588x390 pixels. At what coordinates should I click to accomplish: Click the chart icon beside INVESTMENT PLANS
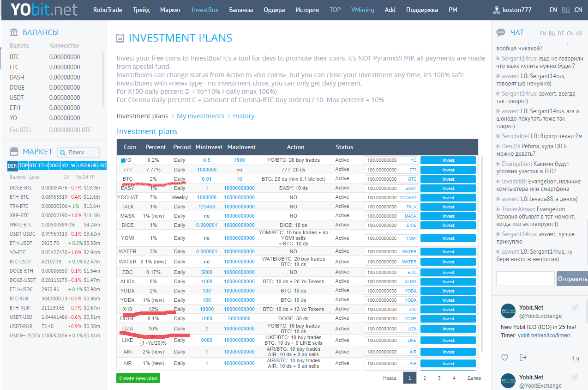point(120,38)
